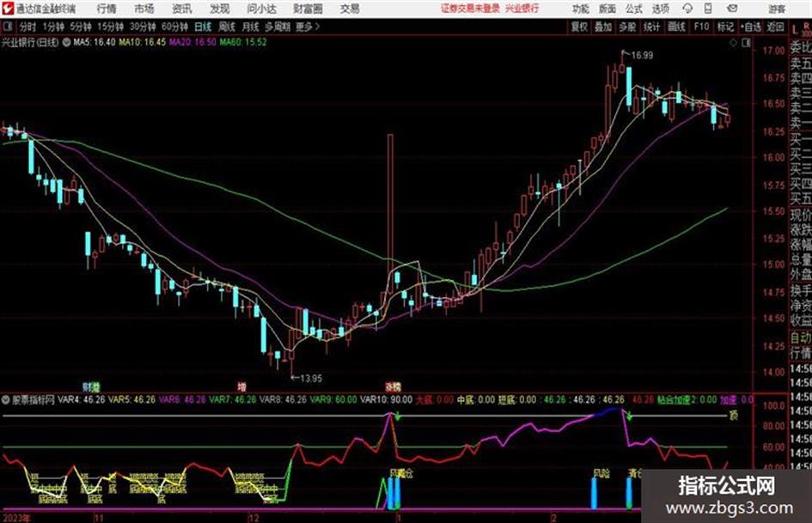This screenshot has height=523, width=812.
Task: Open the 财富圈 menu
Action: pos(308,9)
